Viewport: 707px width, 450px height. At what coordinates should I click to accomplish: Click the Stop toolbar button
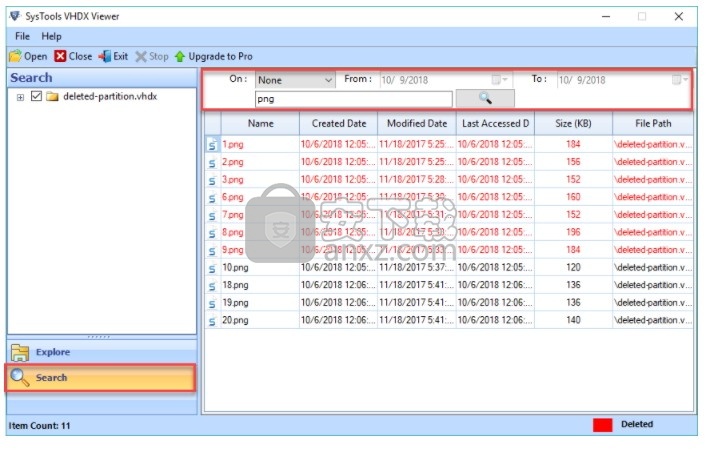pyautogui.click(x=152, y=56)
